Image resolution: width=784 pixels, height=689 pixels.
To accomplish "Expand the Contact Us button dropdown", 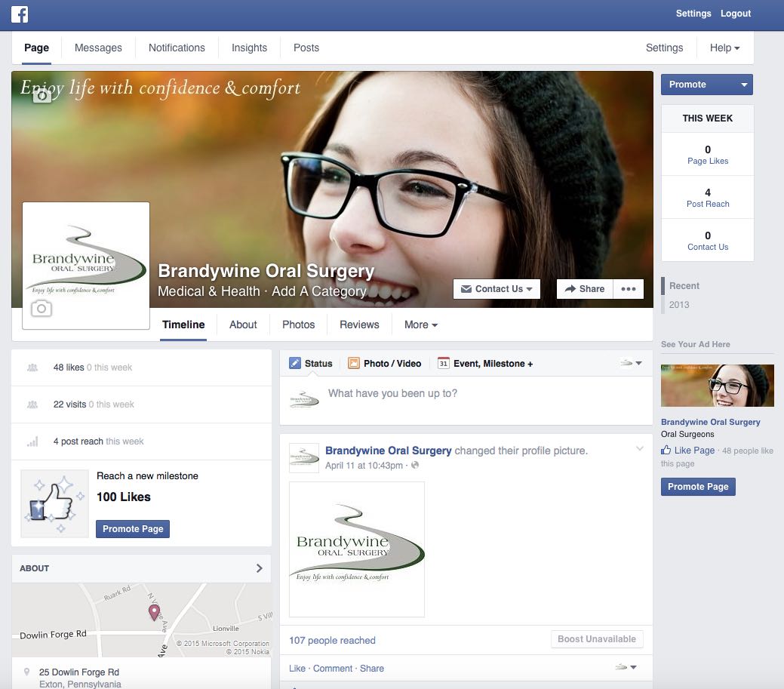I will (530, 289).
